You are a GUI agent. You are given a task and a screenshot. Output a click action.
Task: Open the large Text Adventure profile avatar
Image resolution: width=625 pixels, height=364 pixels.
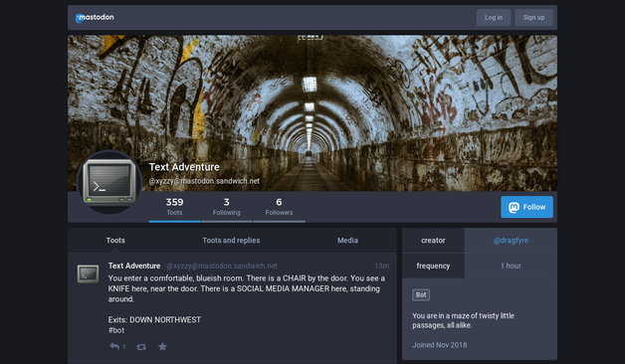pyautogui.click(x=109, y=182)
